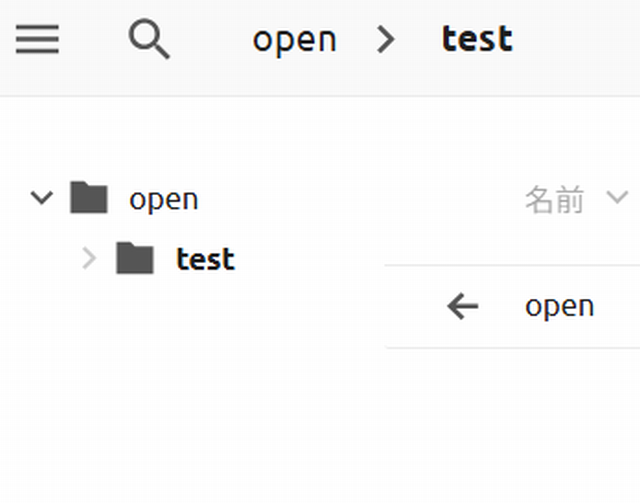640x503 pixels.
Task: Collapse the open folder in tree
Action: tap(41, 198)
